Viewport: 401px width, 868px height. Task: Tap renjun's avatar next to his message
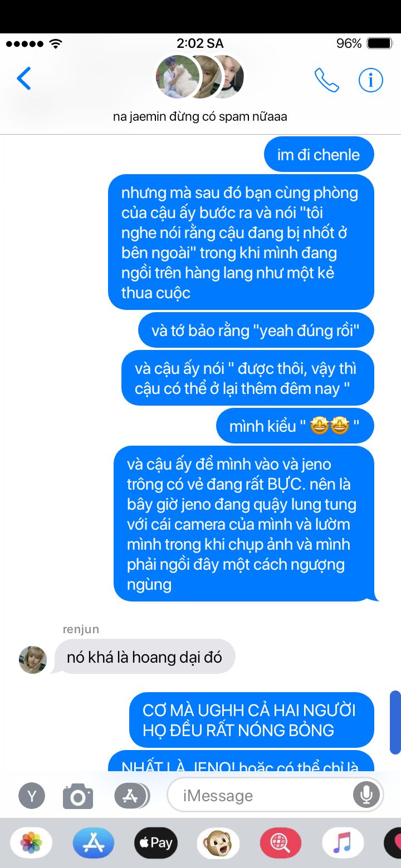33,659
